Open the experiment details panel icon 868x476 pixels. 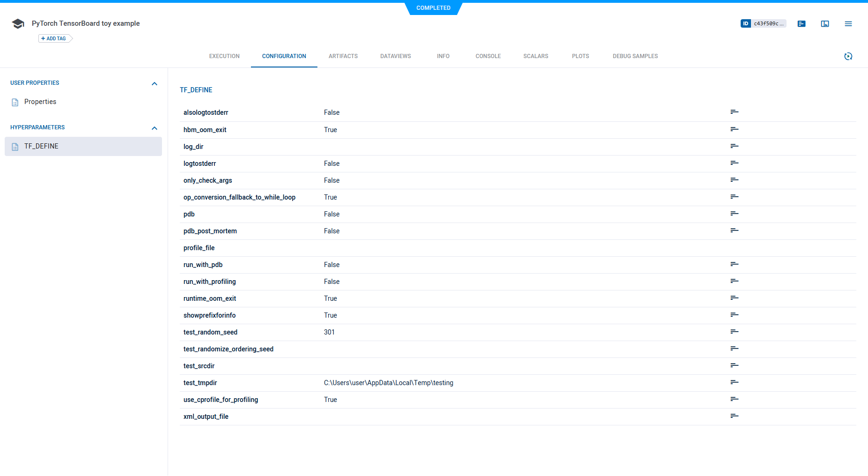(801, 24)
